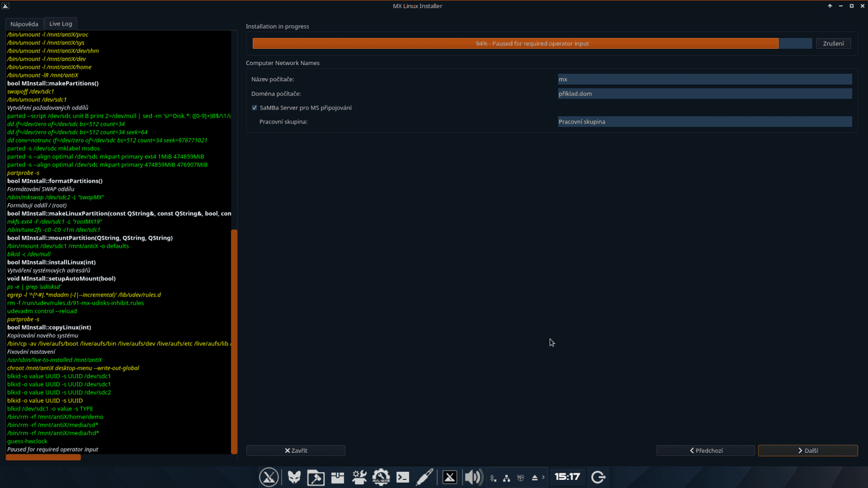Launch the MX Tools fox icon
Screen dimensions: 868x488
click(293, 477)
